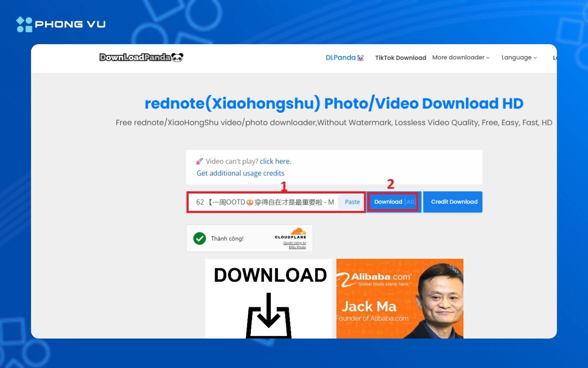588x368 pixels.
Task: Click the panda emoji beside DLPanda
Action: click(x=360, y=58)
